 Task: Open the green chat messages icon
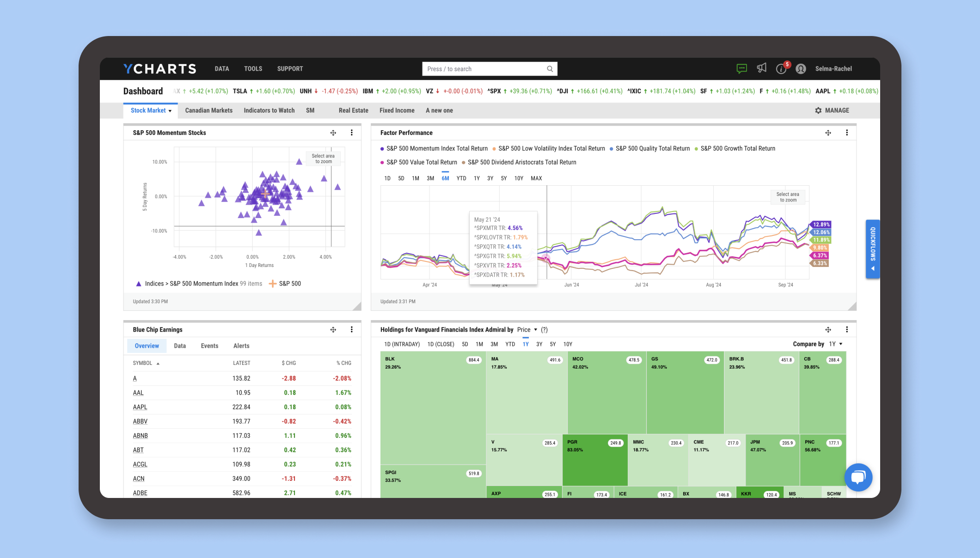click(741, 69)
